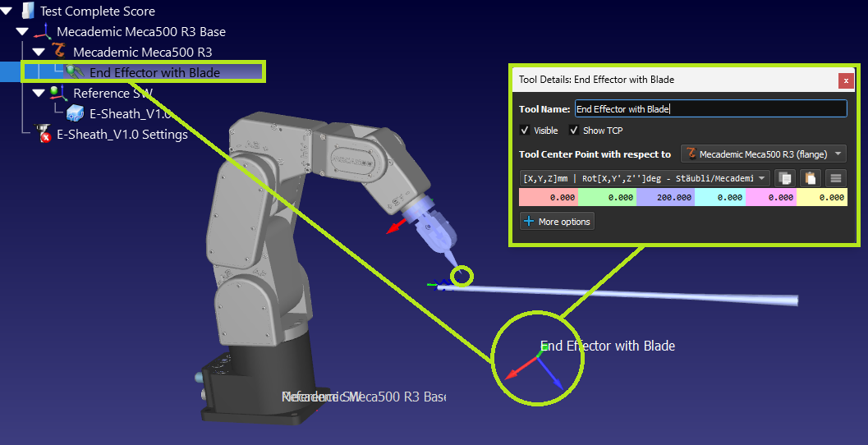Click the copy pose values icon
The height and width of the screenshot is (445, 868).
pyautogui.click(x=785, y=177)
